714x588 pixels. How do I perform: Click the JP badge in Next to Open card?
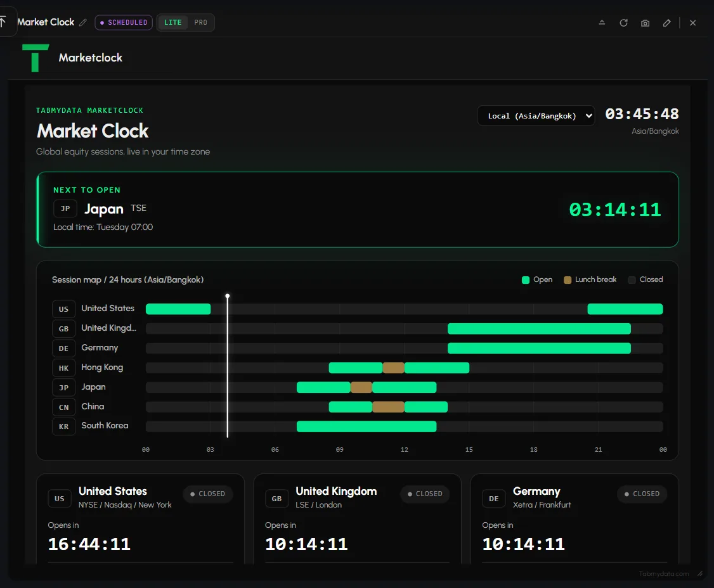(x=65, y=208)
